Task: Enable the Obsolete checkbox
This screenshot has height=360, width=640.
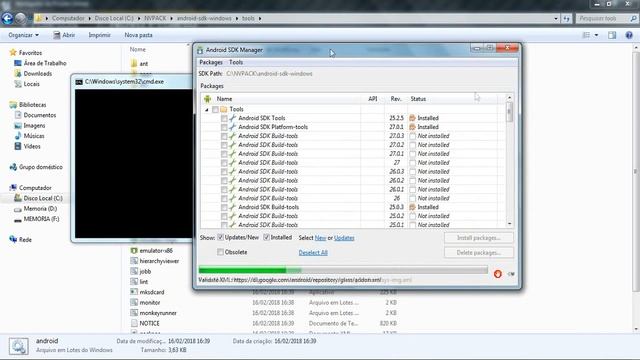Action: tap(220, 252)
